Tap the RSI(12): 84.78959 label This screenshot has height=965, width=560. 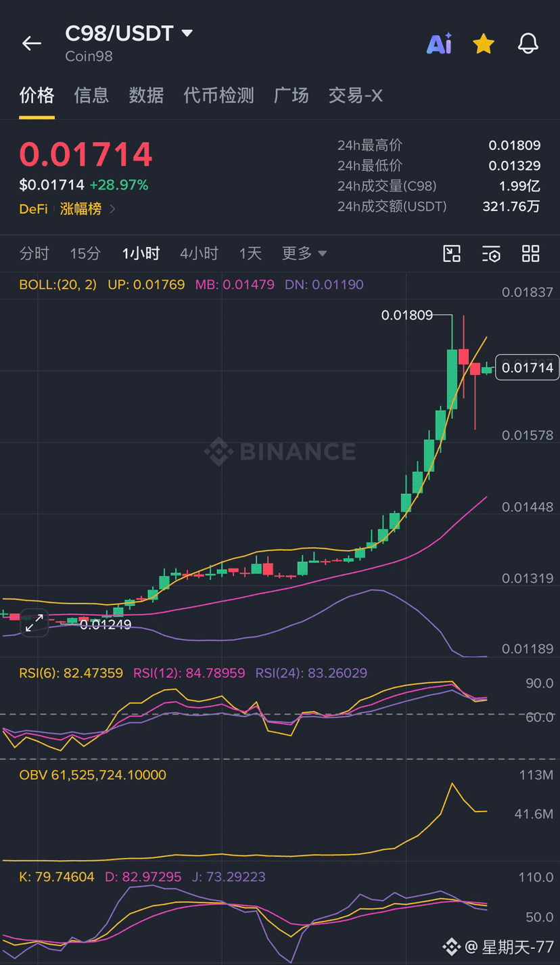click(189, 673)
